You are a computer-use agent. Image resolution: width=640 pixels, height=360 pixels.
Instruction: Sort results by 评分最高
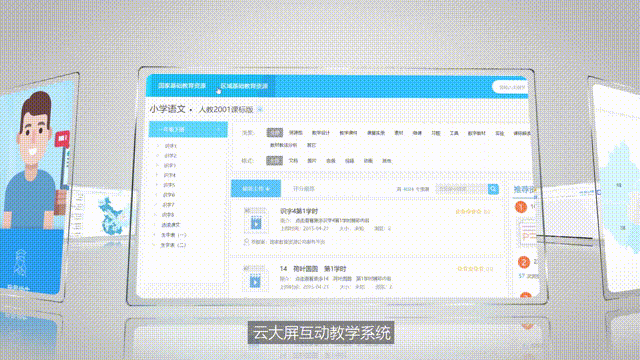coord(304,189)
